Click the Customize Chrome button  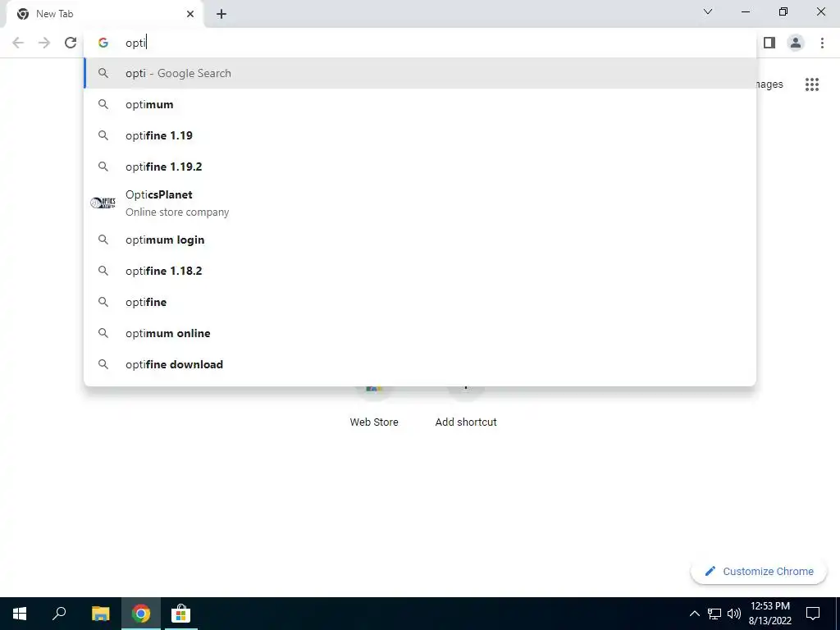(x=759, y=571)
